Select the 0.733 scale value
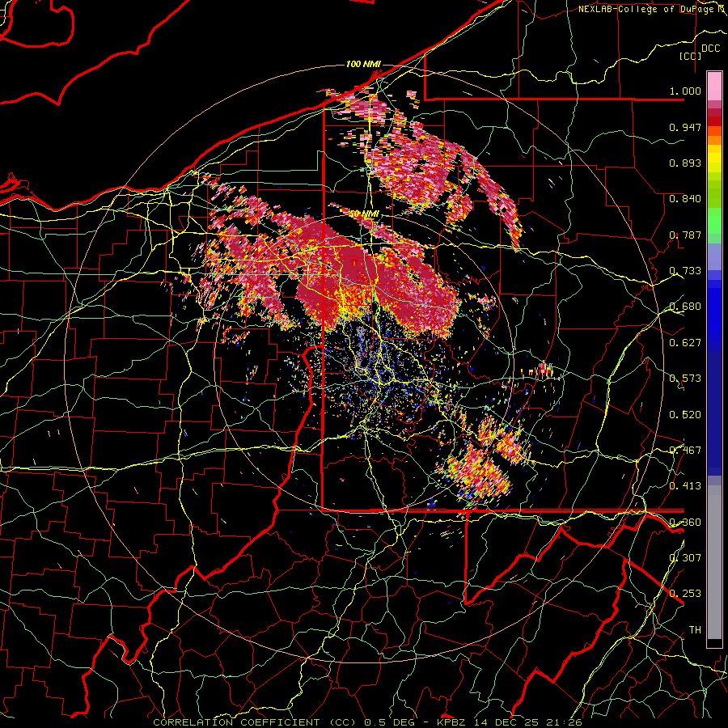The image size is (728, 728). 685,270
